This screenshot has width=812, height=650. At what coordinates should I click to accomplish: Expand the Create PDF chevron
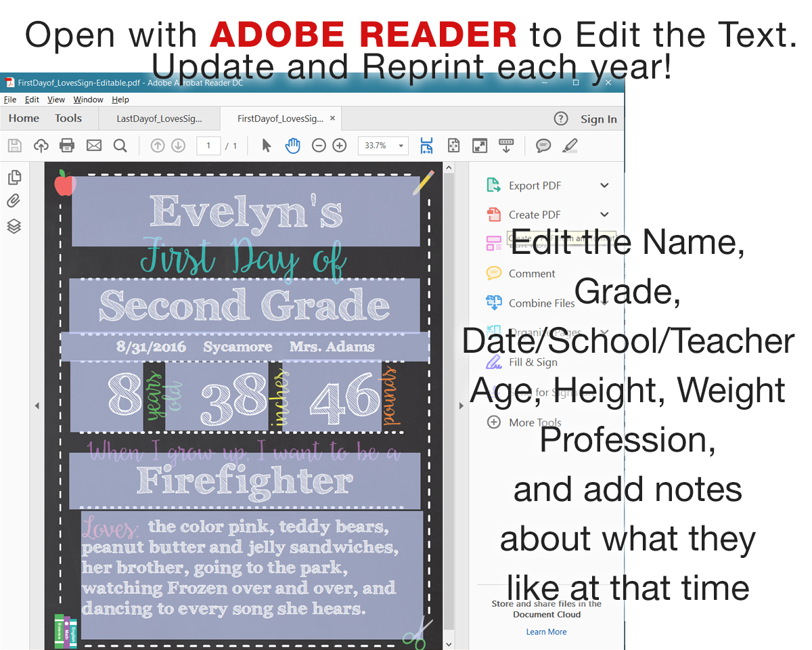[605, 215]
